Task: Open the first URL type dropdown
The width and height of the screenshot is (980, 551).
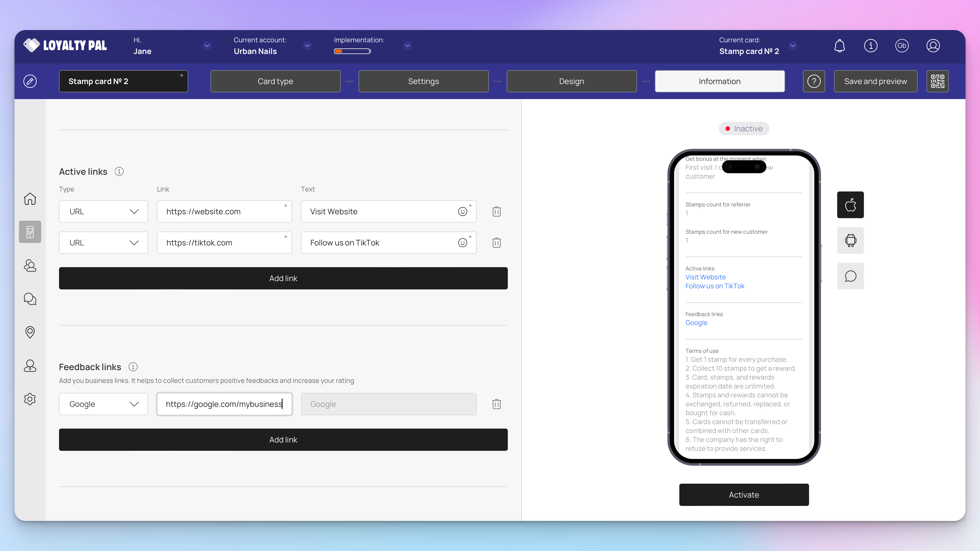Action: [103, 211]
